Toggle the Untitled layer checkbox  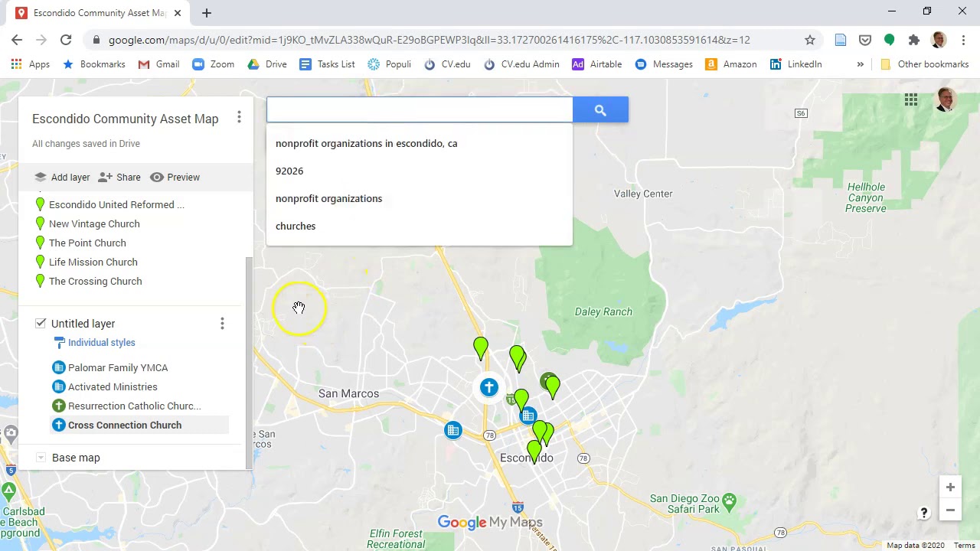point(41,324)
